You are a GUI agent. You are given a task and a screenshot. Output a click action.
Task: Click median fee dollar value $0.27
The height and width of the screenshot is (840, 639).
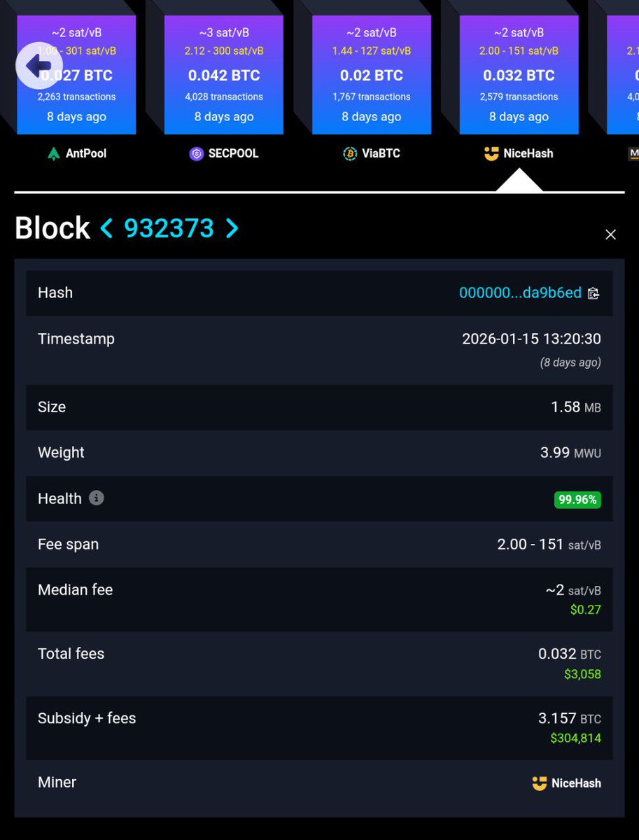coord(585,610)
